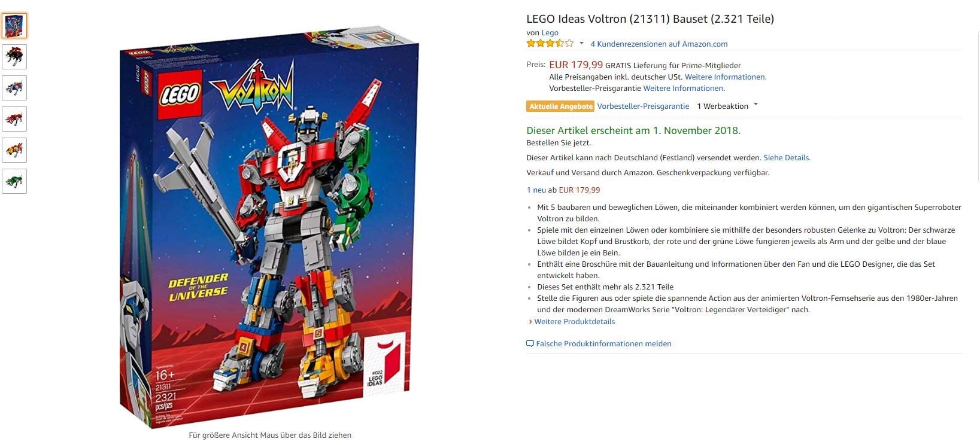Image resolution: width=980 pixels, height=445 pixels.
Task: Click the main Voltron product image
Action: pyautogui.click(x=269, y=227)
